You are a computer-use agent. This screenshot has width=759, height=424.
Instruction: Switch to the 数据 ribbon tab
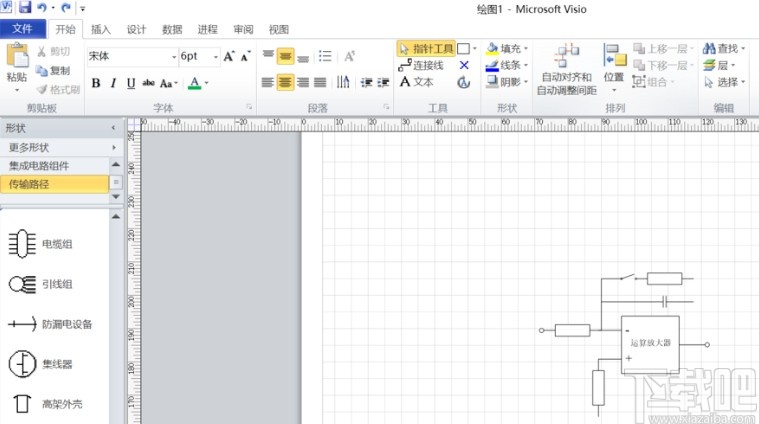point(172,30)
